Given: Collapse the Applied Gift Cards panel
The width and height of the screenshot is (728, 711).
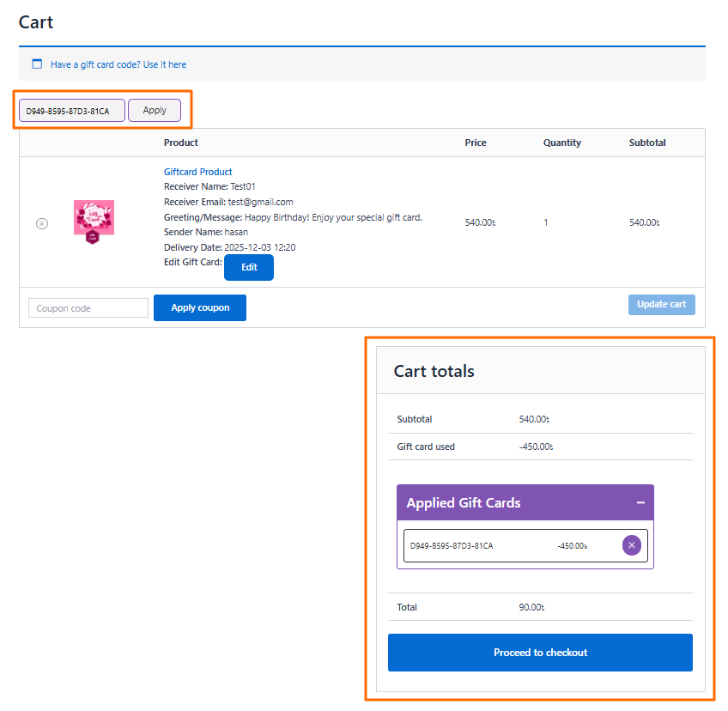Looking at the screenshot, I should pyautogui.click(x=640, y=503).
